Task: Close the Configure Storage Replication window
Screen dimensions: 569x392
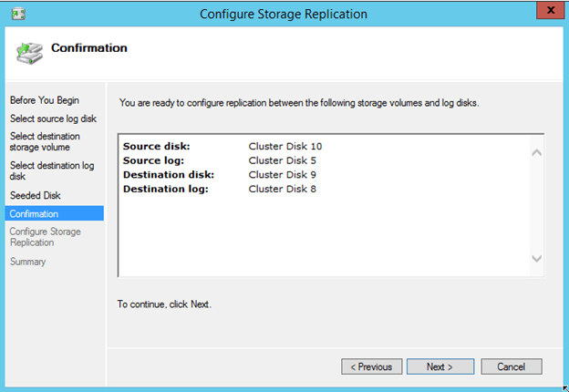Action: click(x=548, y=12)
